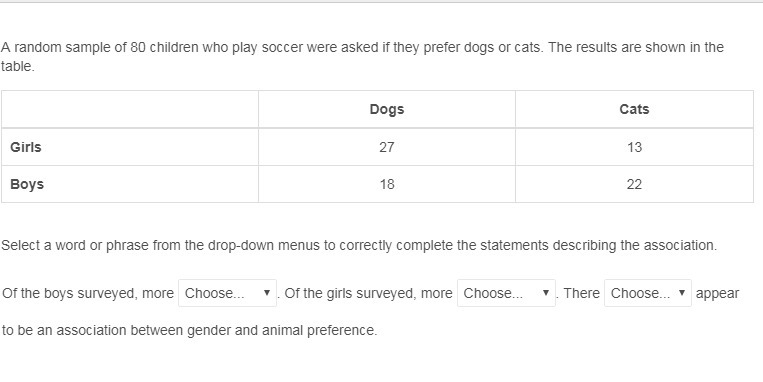The width and height of the screenshot is (763, 382).
Task: Open the dropdown after 'Of the girls surveyed, more'
Action: (506, 293)
